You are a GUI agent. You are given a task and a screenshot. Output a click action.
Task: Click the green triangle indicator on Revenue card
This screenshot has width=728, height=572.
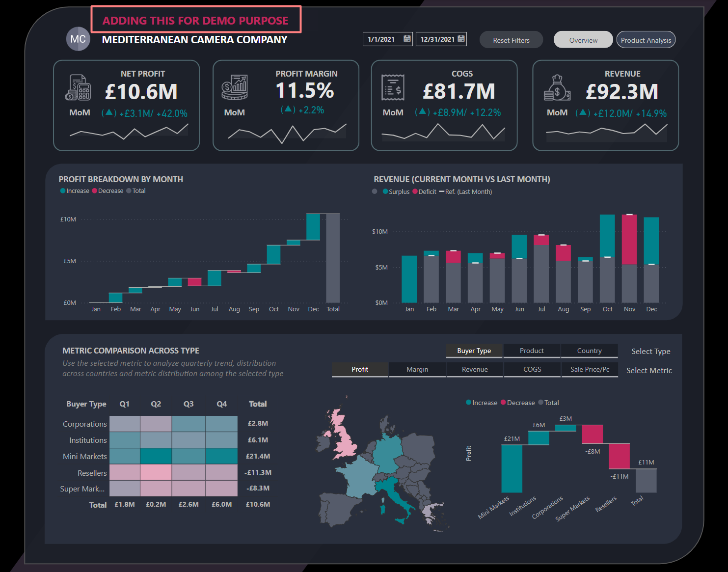pyautogui.click(x=584, y=112)
